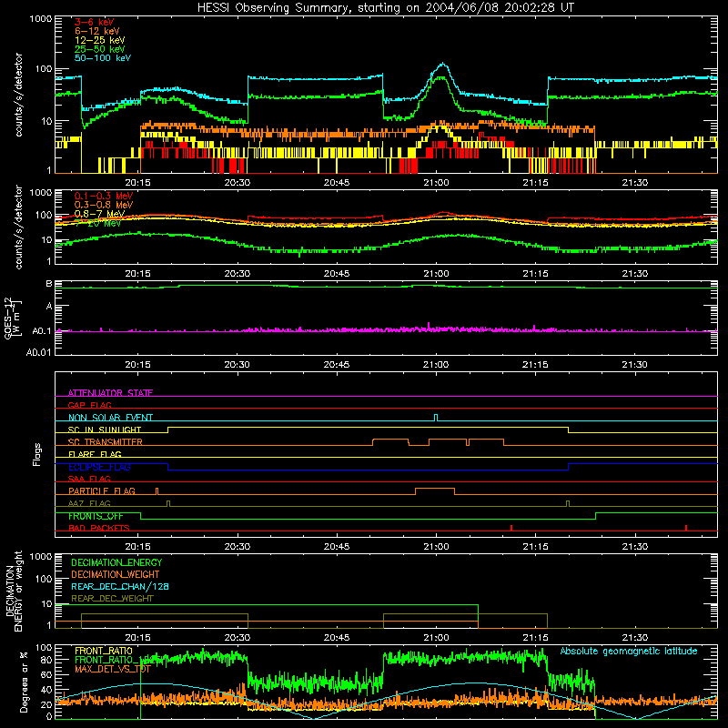Click the BAD_PACKETS flag label
The image size is (728, 728).
tap(99, 528)
